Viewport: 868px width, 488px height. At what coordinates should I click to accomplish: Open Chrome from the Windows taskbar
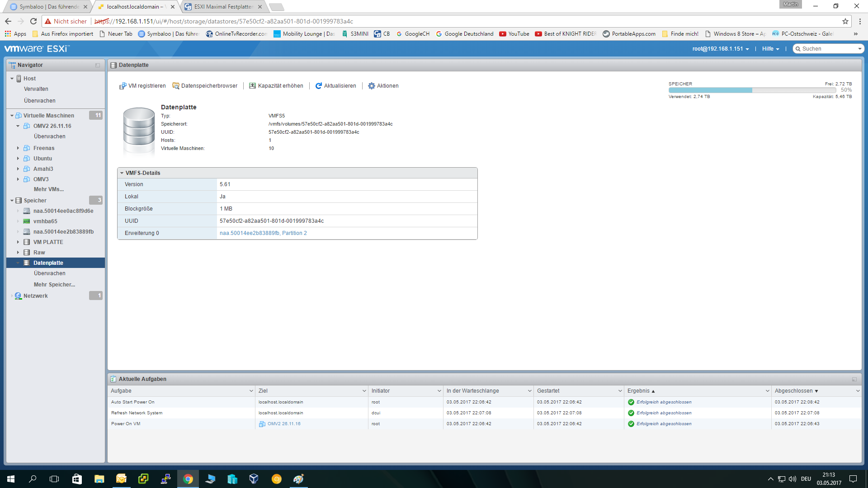coord(188,479)
